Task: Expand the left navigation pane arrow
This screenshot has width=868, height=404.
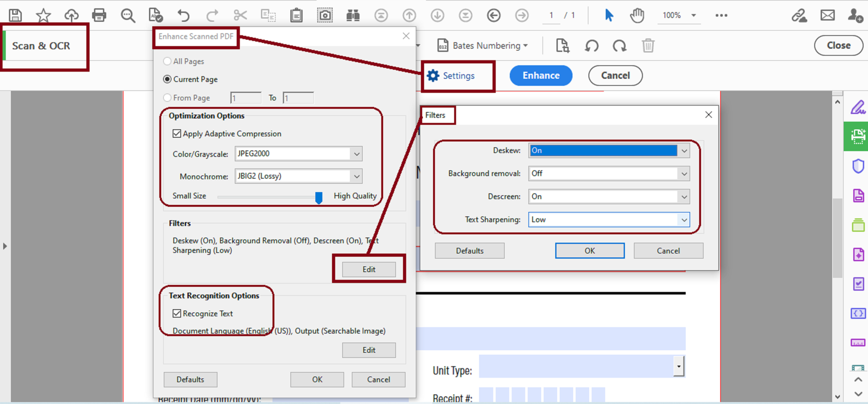Action: click(x=5, y=246)
